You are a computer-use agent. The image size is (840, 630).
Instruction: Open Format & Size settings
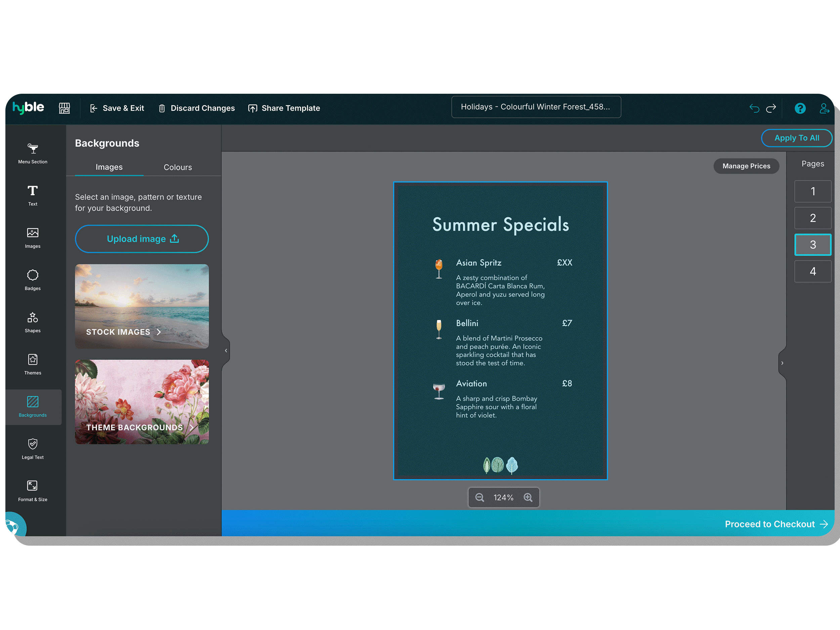33,491
